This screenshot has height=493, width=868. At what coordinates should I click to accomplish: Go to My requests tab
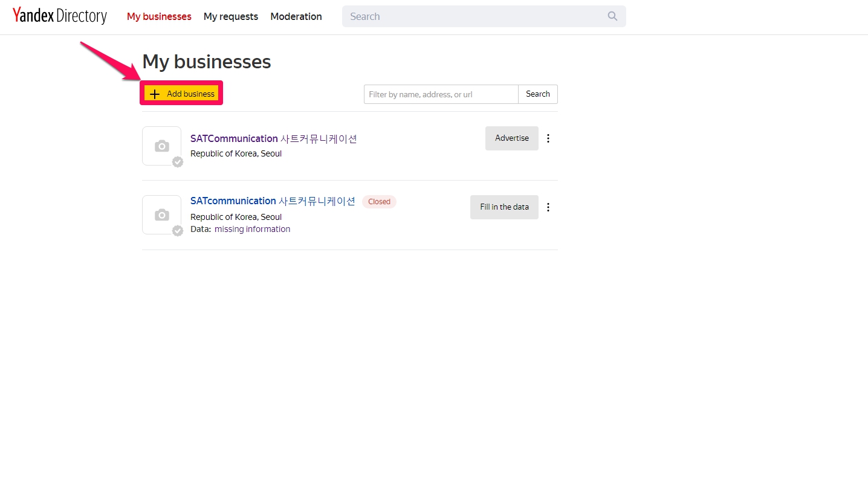pyautogui.click(x=230, y=16)
